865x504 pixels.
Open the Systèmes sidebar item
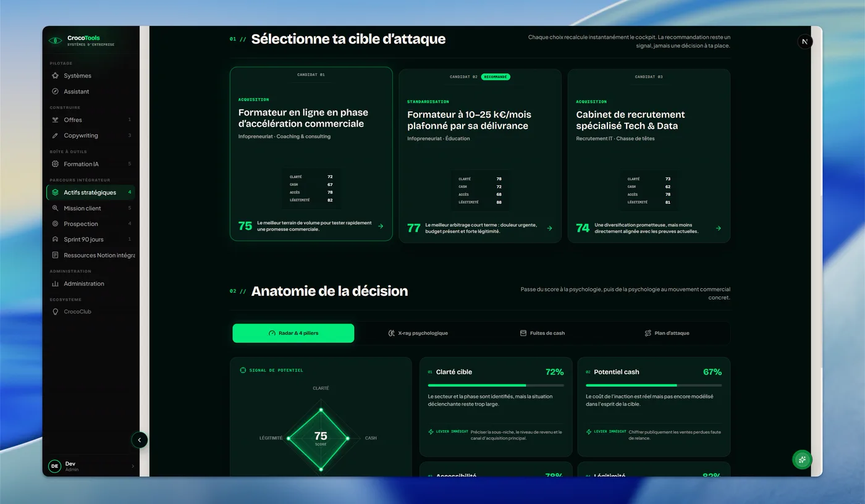click(x=91, y=75)
